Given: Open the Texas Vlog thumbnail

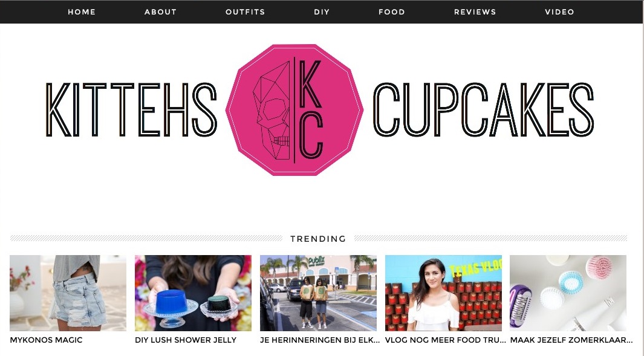Looking at the screenshot, I should click(x=443, y=293).
